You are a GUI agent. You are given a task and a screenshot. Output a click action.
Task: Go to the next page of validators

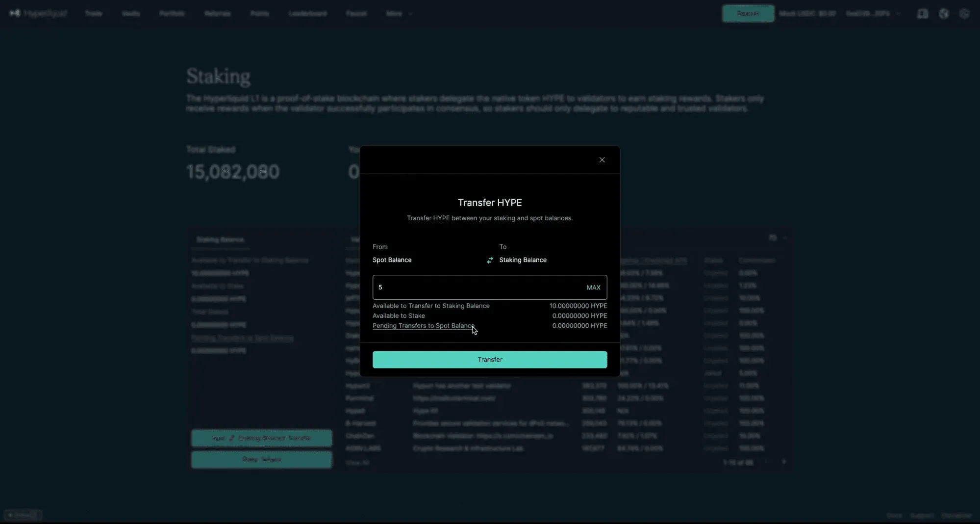pyautogui.click(x=784, y=462)
